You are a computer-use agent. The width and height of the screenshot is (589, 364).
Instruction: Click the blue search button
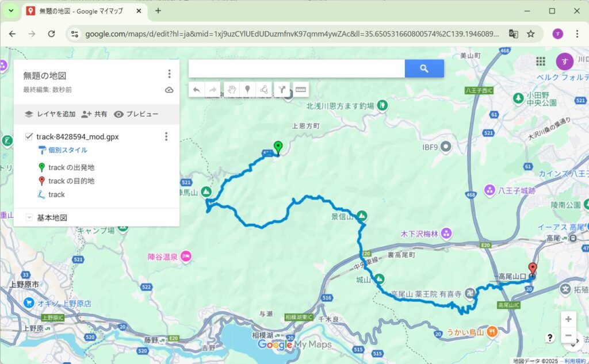point(424,69)
